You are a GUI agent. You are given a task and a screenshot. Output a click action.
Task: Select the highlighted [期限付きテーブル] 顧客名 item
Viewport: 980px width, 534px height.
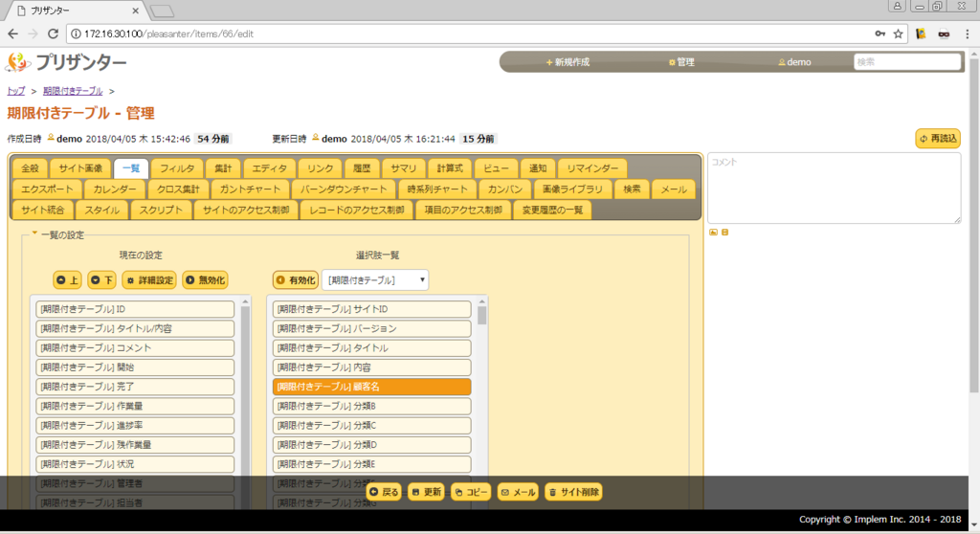coord(372,387)
